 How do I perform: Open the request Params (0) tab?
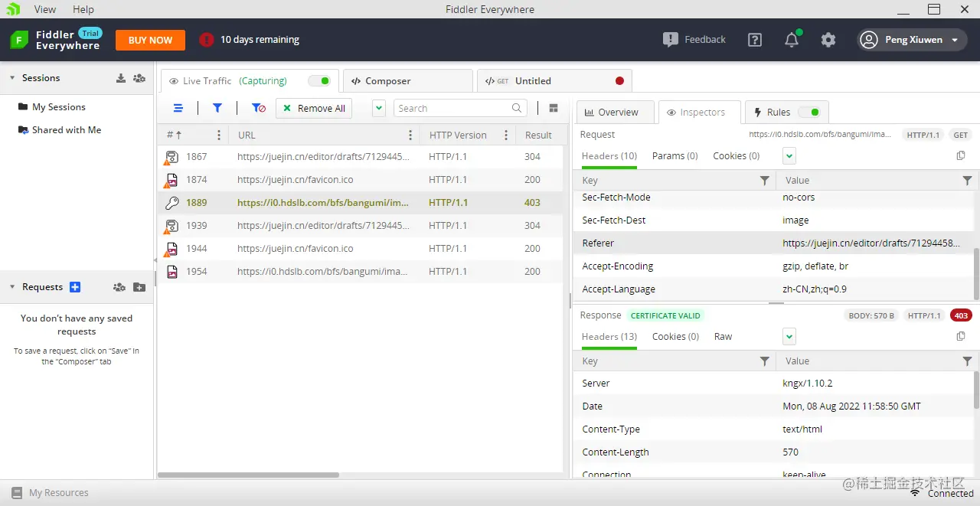pos(675,156)
